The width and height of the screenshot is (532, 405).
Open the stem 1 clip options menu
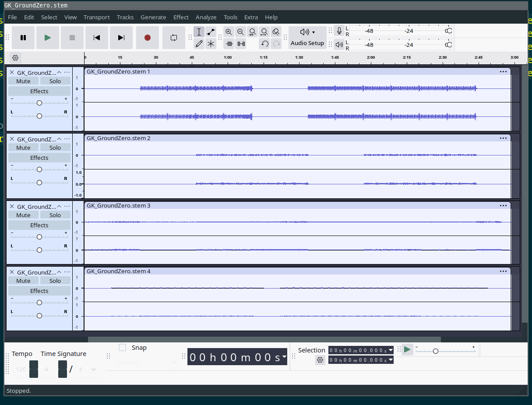(x=503, y=71)
